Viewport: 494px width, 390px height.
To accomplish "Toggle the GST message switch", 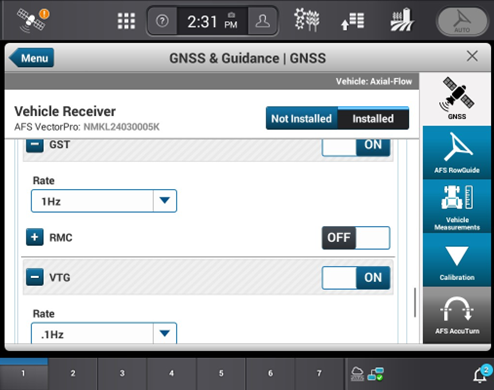I will (x=356, y=147).
